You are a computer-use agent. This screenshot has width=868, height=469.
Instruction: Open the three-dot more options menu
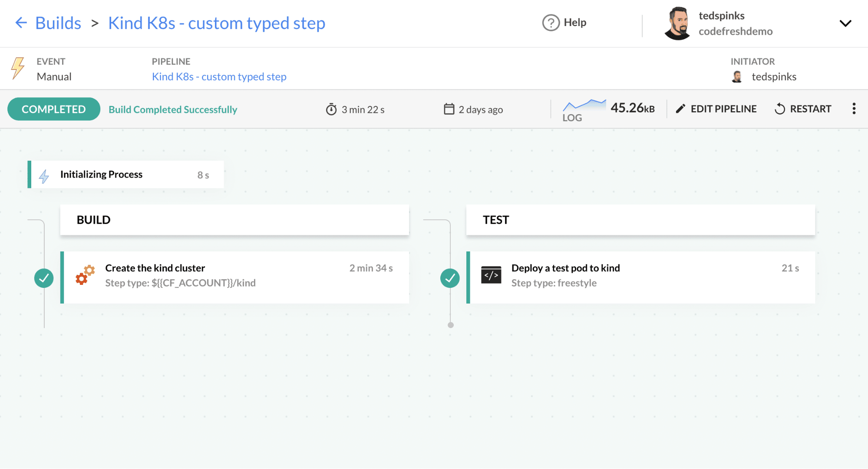tap(854, 109)
